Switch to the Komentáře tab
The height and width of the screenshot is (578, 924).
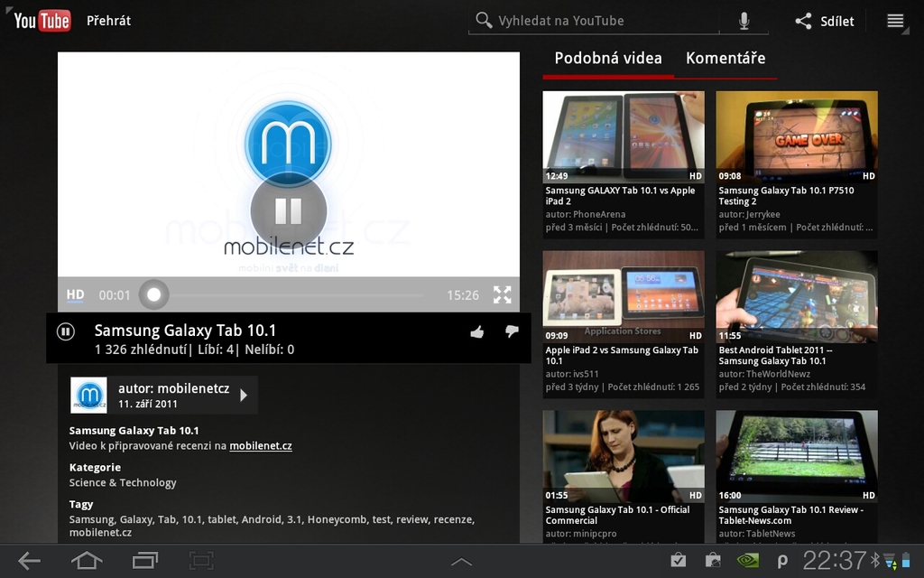[726, 57]
